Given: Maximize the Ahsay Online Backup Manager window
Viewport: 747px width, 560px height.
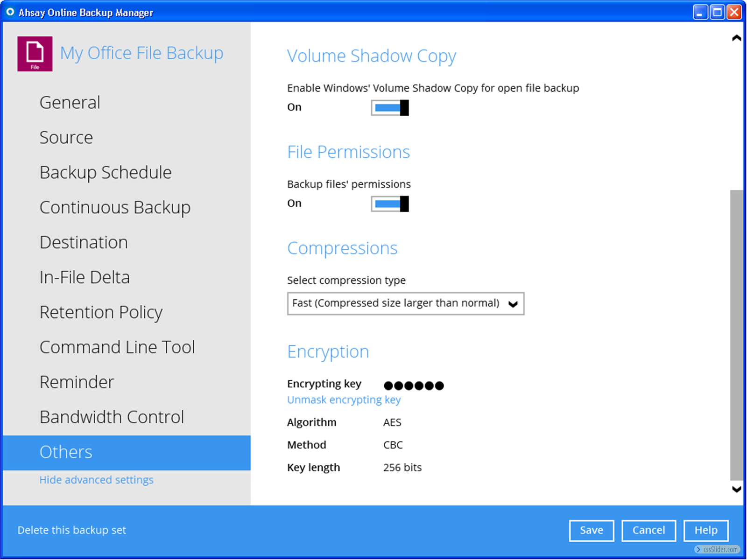Looking at the screenshot, I should [x=717, y=12].
